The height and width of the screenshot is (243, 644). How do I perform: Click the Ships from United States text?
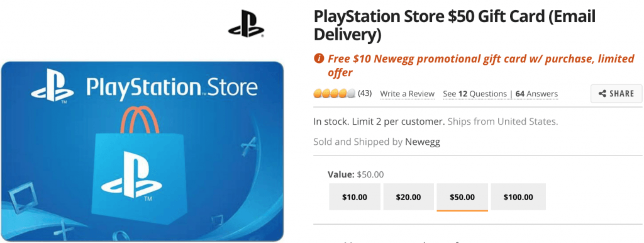(x=502, y=121)
